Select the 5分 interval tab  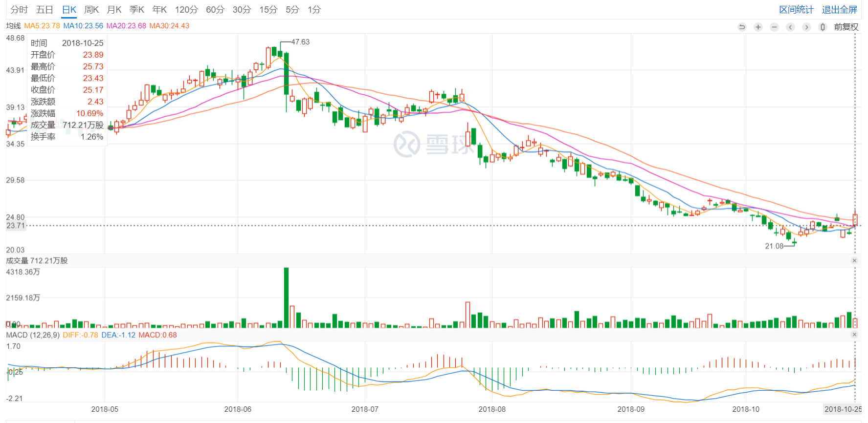292,10
